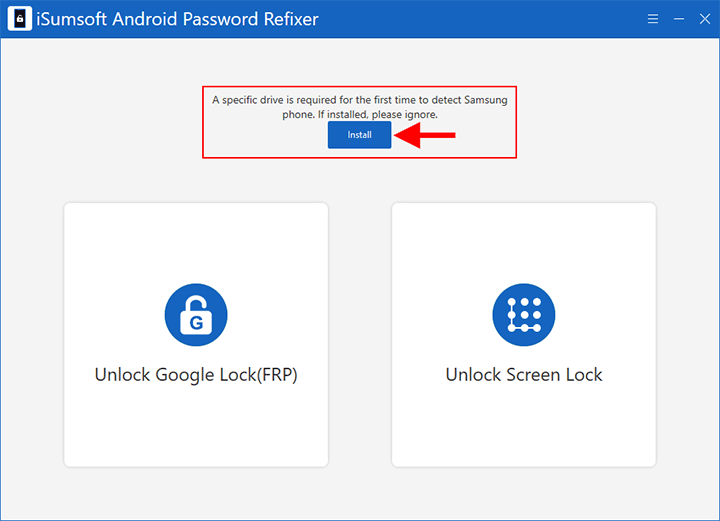The width and height of the screenshot is (720, 521).
Task: Open the hamburger menu in title bar
Action: click(x=653, y=19)
